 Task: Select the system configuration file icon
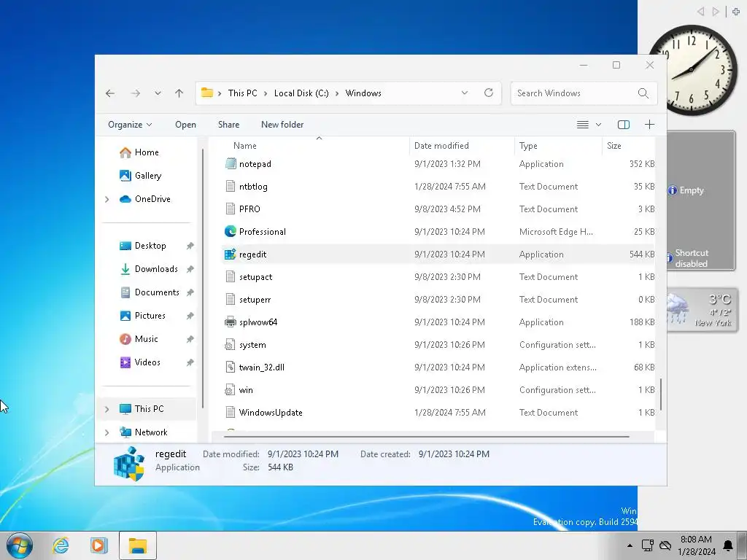tap(231, 345)
